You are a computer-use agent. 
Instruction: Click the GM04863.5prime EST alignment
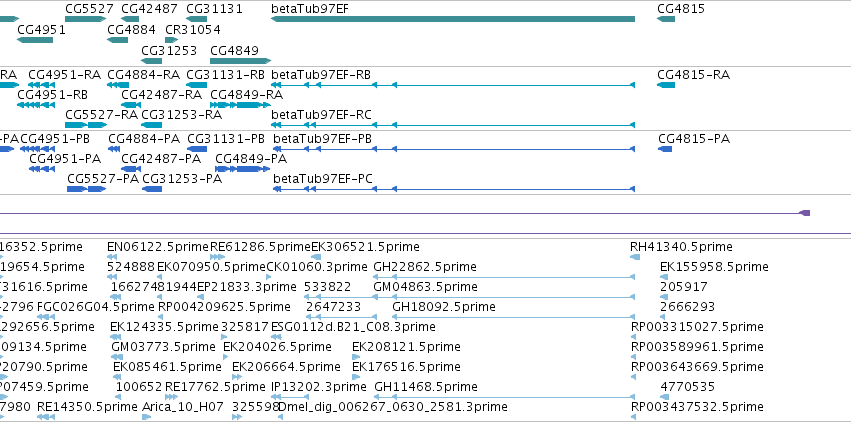click(x=504, y=297)
